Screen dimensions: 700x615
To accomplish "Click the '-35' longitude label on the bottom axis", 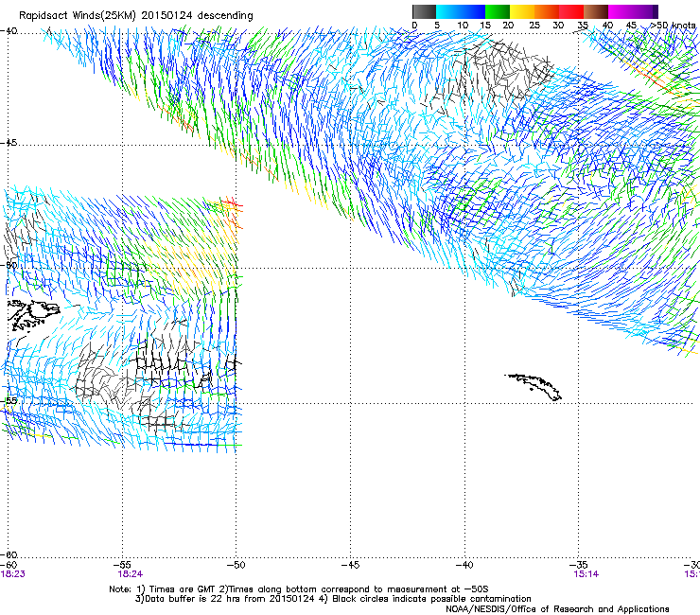I will [579, 565].
